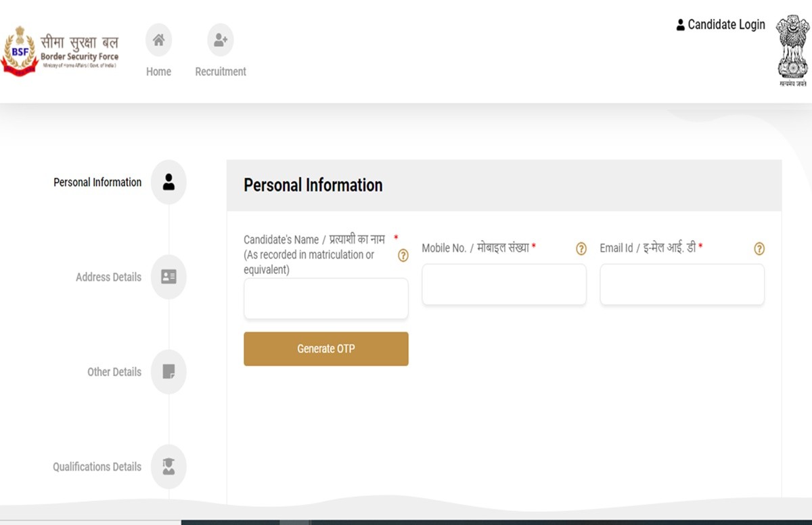Click help icon beside Email Id
The width and height of the screenshot is (812, 525).
click(759, 248)
